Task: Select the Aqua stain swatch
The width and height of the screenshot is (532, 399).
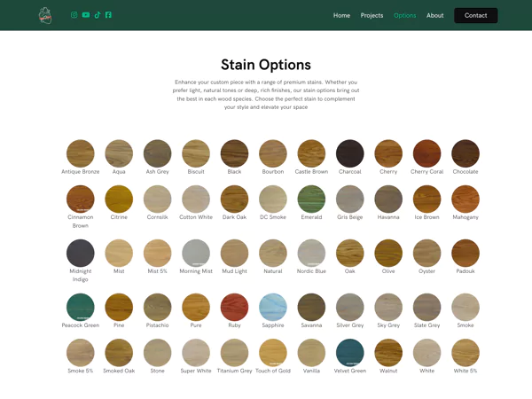Action: point(119,153)
